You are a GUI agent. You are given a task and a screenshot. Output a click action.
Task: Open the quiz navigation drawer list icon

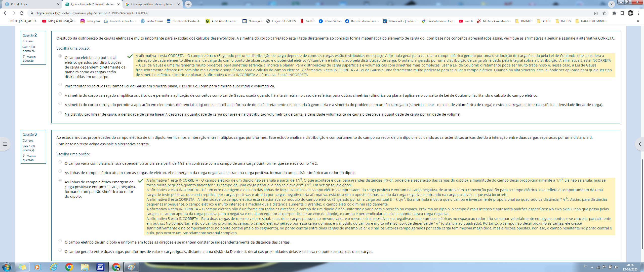(x=5, y=144)
